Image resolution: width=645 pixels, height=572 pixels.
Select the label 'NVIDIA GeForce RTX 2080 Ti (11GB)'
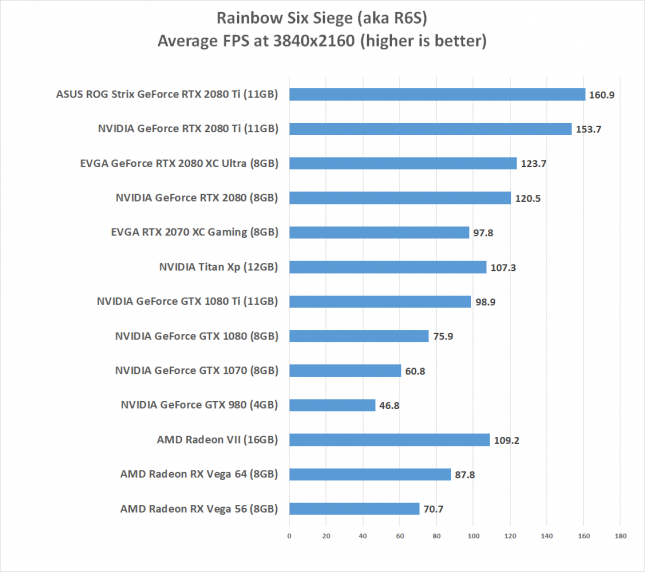click(x=188, y=129)
